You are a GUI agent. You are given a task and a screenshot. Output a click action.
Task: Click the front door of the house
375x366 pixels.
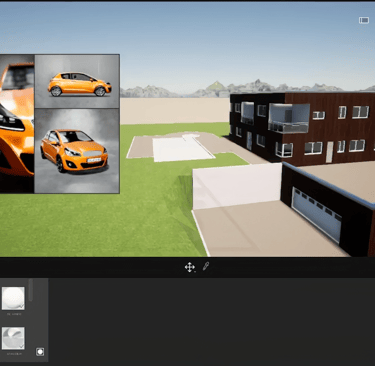pyautogui.click(x=329, y=152)
